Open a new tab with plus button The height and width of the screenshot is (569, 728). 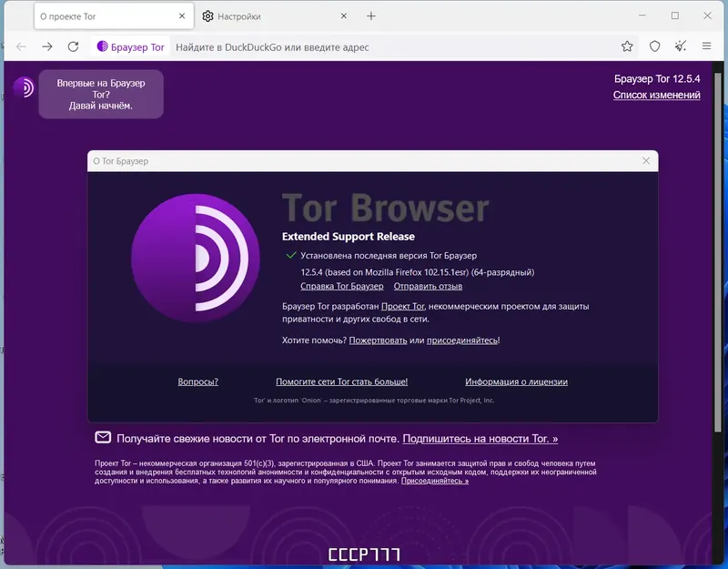click(371, 16)
